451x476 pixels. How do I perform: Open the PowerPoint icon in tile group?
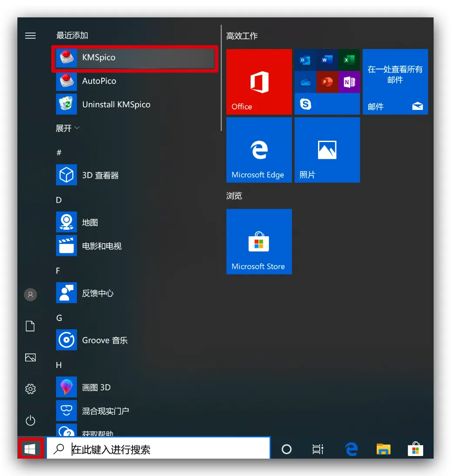[327, 82]
